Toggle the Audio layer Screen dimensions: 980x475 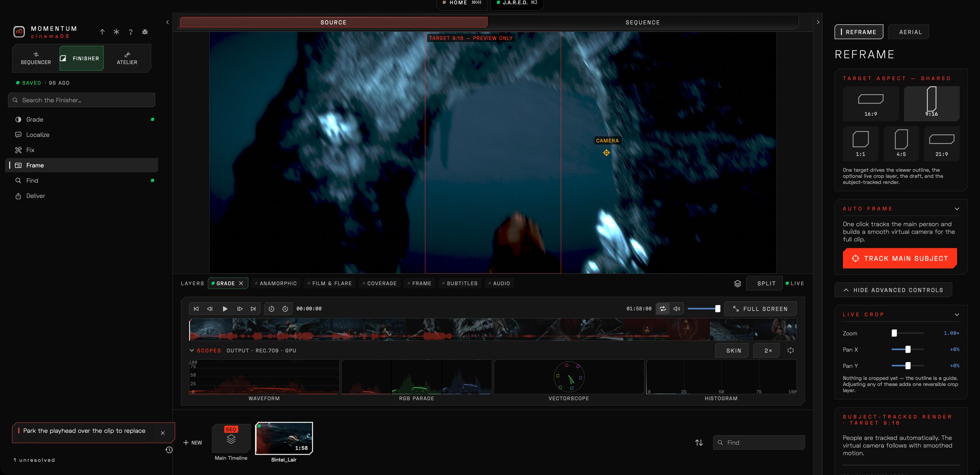[499, 283]
